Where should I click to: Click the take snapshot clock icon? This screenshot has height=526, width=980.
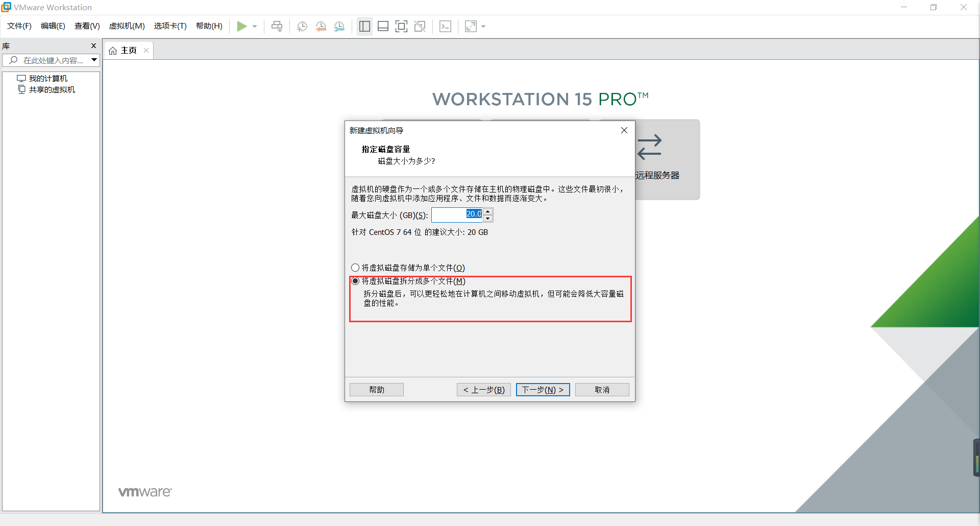pos(302,26)
